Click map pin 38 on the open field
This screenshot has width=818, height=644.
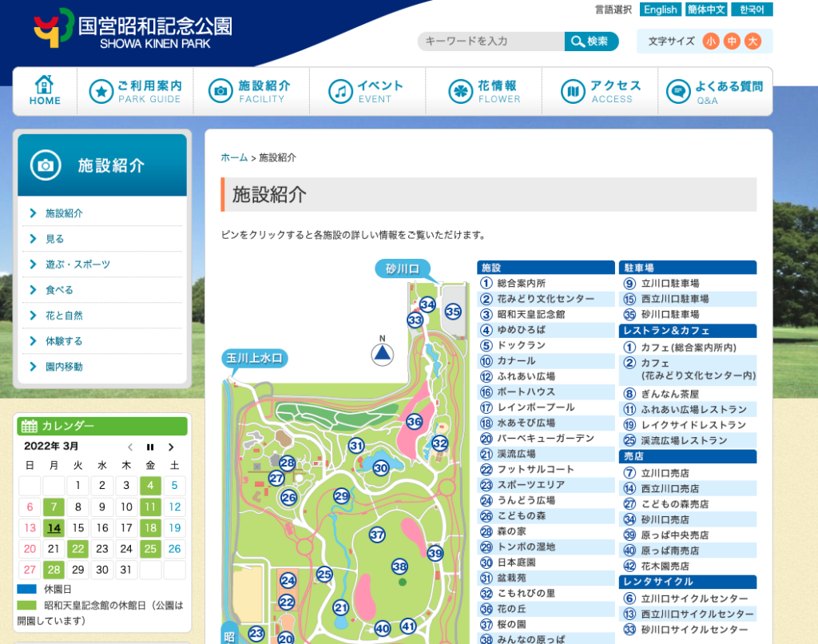pos(400,566)
